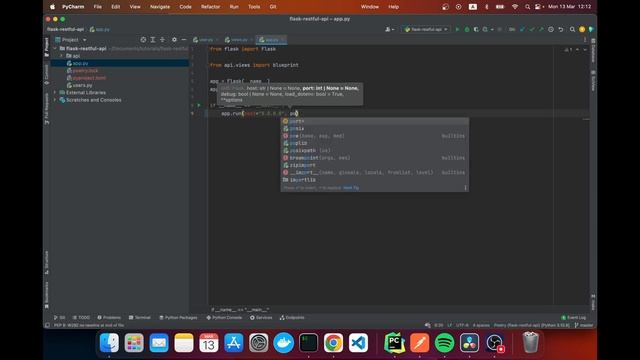This screenshot has height=360, width=640.
Task: Run the flask-restful-api configuration
Action: click(457, 29)
